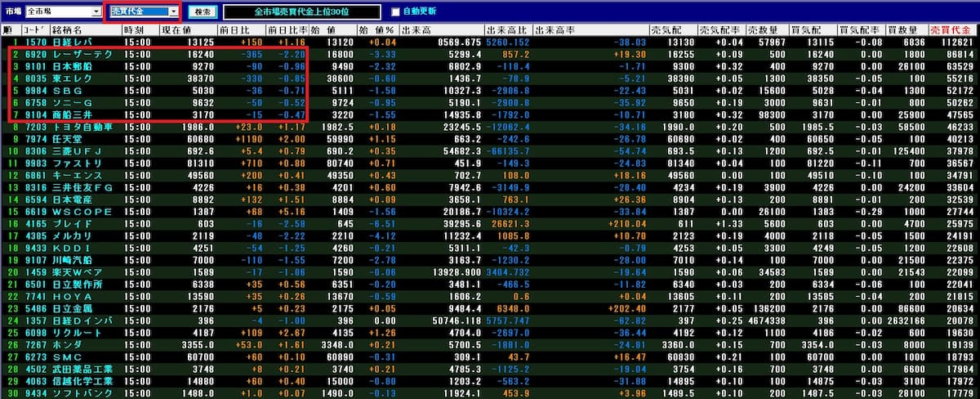Viewport: 980px width, 399px height.
Task: Select the 銘柄名 column header
Action: tap(69, 30)
